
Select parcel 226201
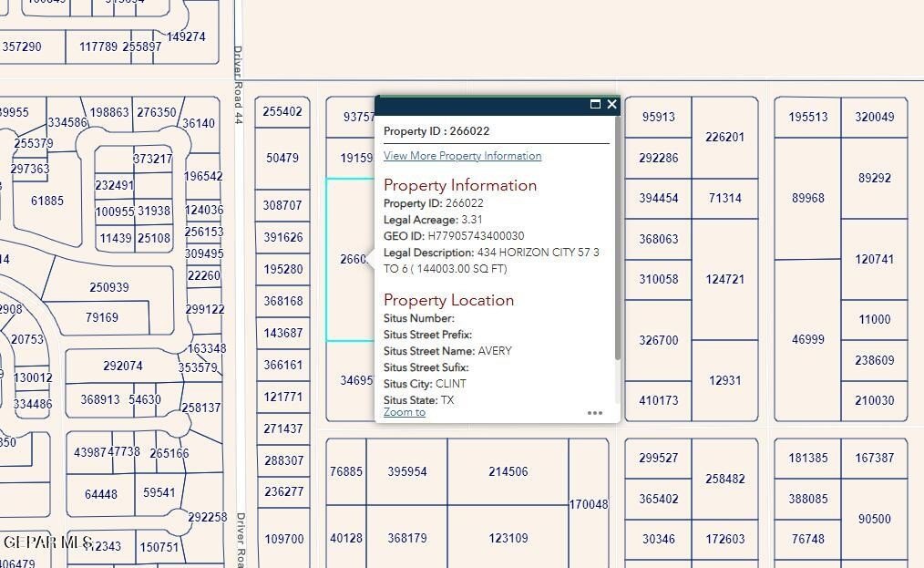pos(724,137)
